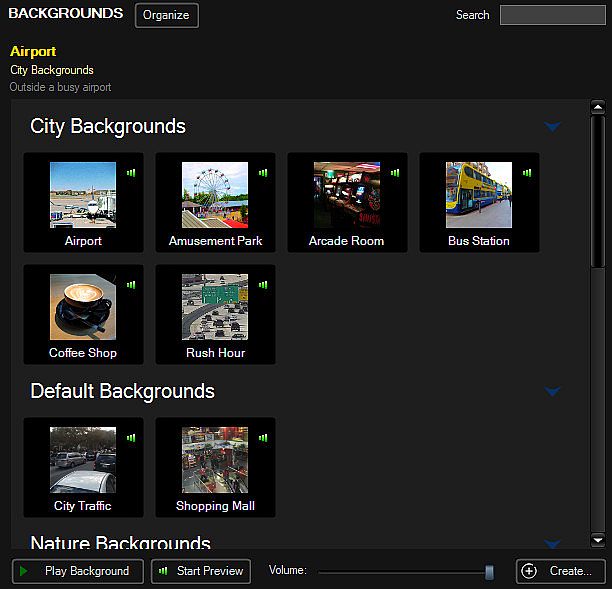Click the Volume slider handle
Screen dimensions: 612x589
click(489, 572)
